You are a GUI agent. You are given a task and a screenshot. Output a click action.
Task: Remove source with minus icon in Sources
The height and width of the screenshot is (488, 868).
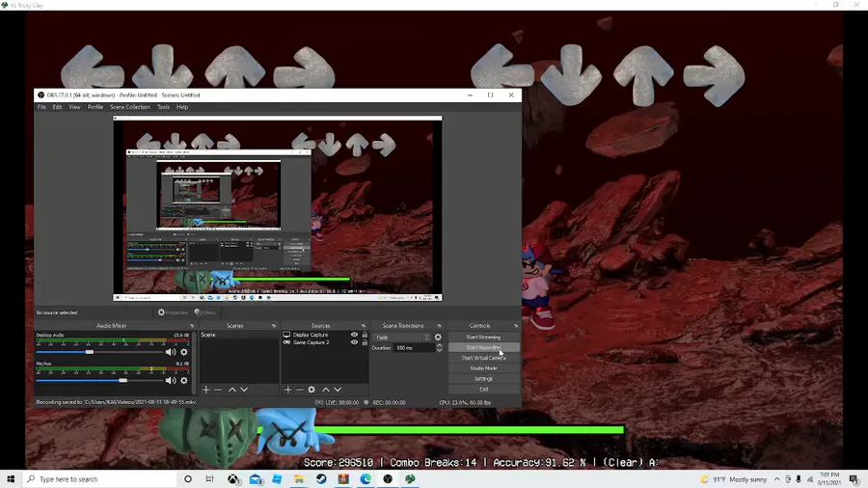coord(300,390)
